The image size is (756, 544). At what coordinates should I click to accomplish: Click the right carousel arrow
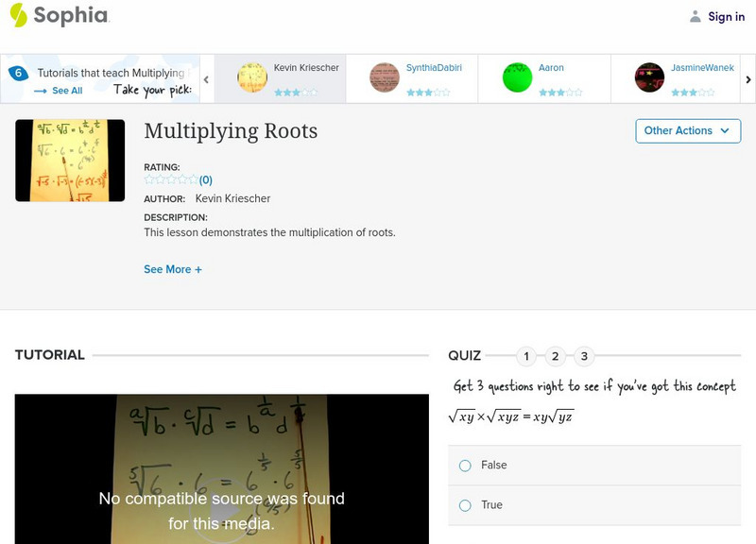(747, 80)
